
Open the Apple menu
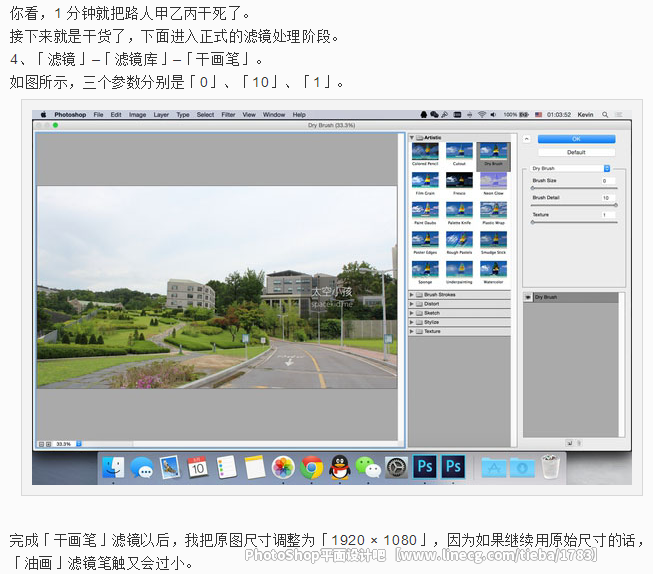pyautogui.click(x=43, y=115)
